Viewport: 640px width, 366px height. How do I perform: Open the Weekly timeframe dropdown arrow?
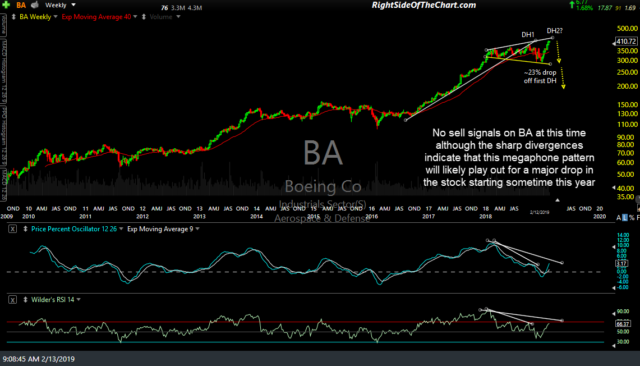pos(73,5)
